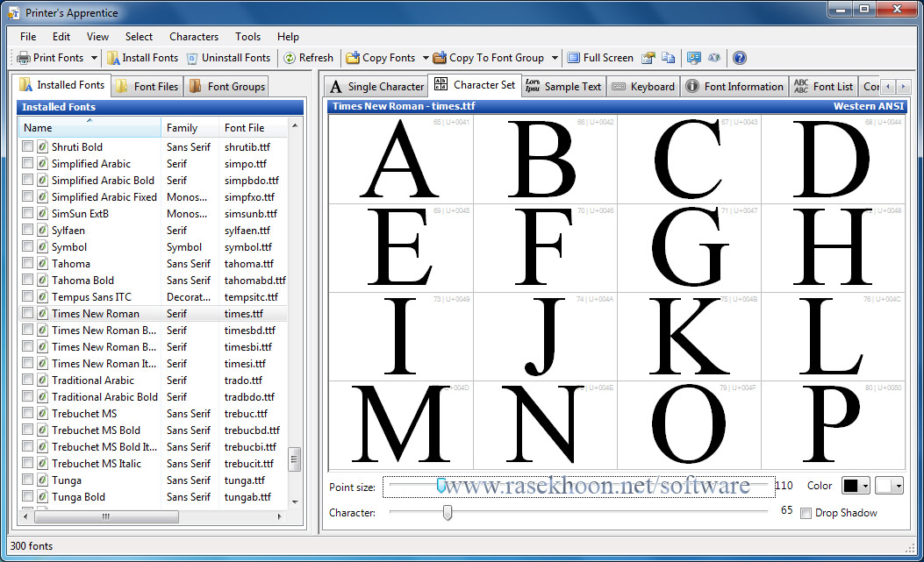Viewport: 924px width, 562px height.
Task: Click the small font preview toolbar icon
Action: click(x=714, y=58)
